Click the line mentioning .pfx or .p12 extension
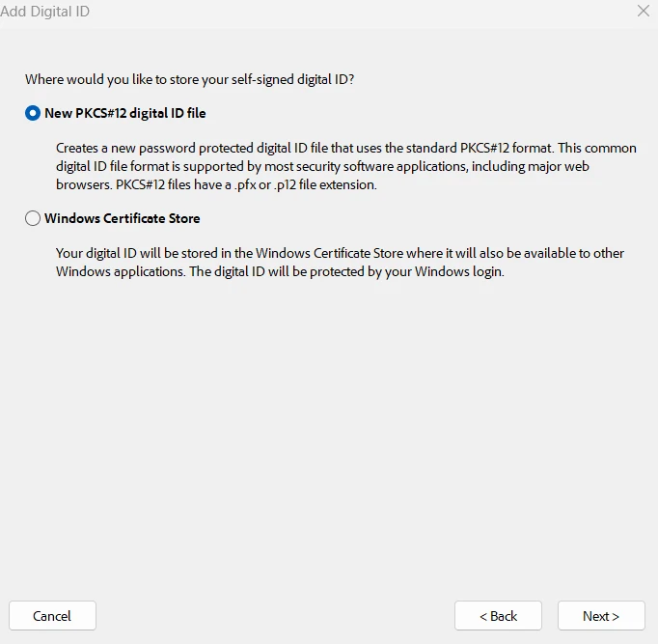The width and height of the screenshot is (658, 644). (216, 184)
